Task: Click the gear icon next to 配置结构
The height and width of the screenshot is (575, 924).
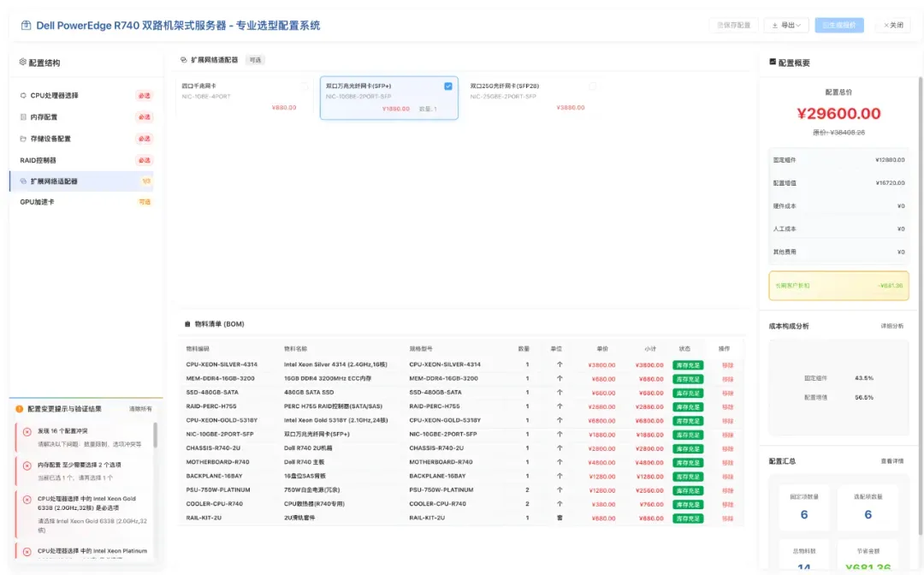Action: [x=22, y=62]
